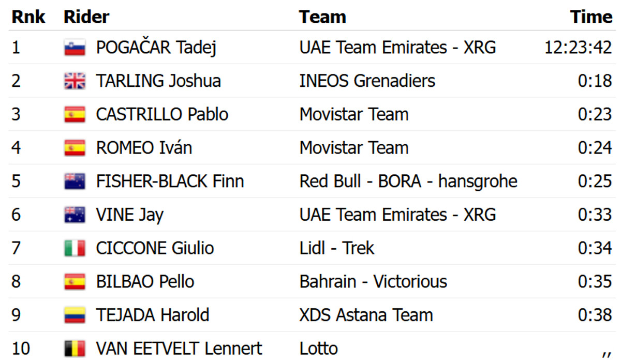
Task: Click the Spanish flag beside Castrillo
Action: click(75, 115)
